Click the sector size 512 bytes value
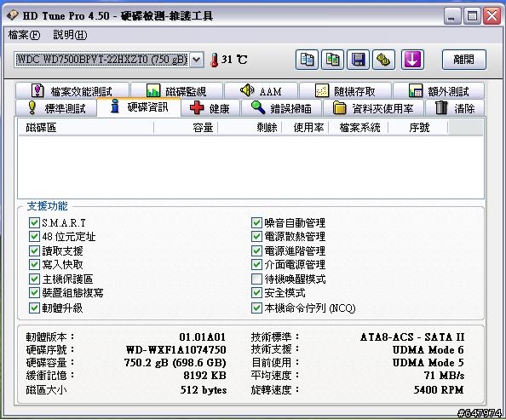This screenshot has height=420, width=506. tap(204, 390)
